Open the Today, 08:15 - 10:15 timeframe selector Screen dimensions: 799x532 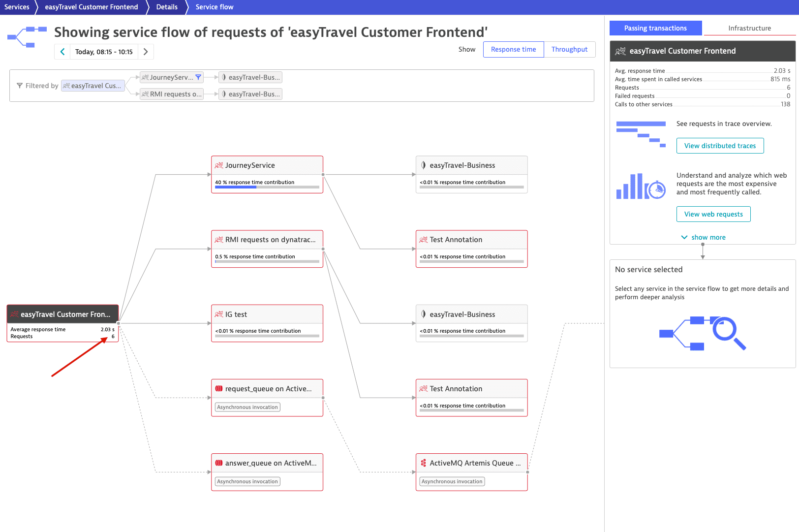point(104,52)
